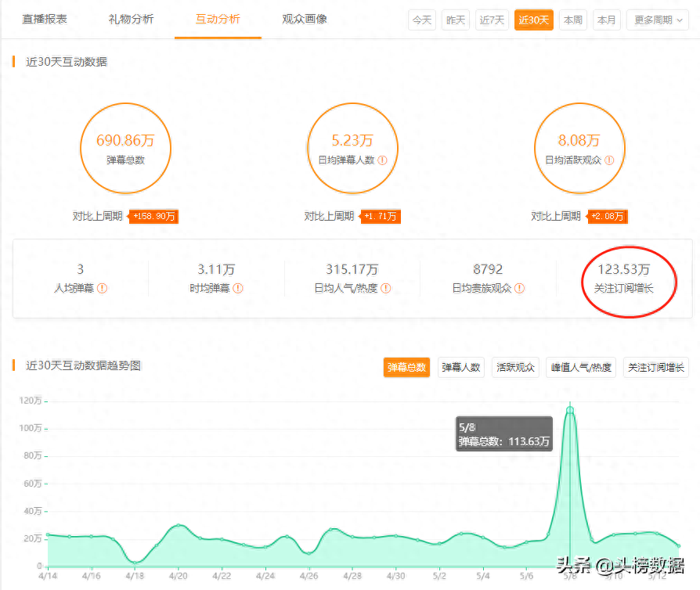Show 峰值人气/热度 trend in chart
The image size is (700, 590).
point(580,367)
